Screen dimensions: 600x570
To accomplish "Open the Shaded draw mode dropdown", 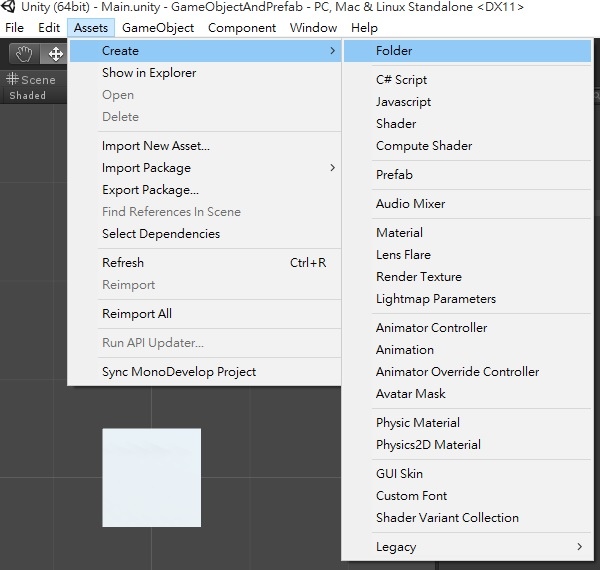I will click(28, 96).
